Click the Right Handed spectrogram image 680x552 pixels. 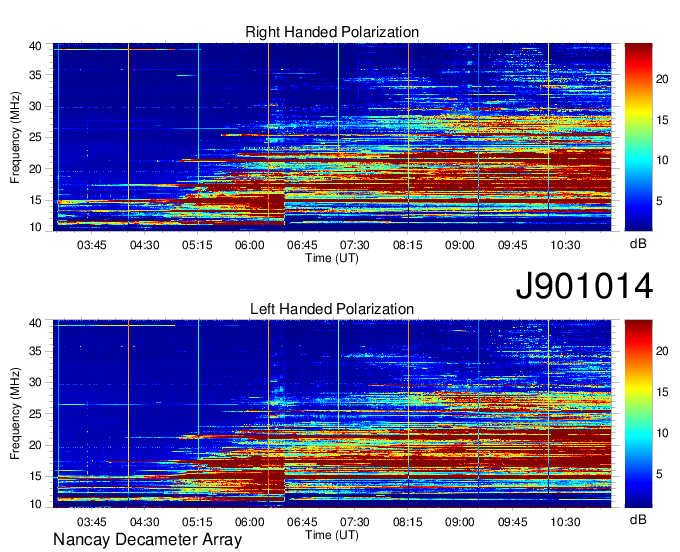(x=332, y=137)
